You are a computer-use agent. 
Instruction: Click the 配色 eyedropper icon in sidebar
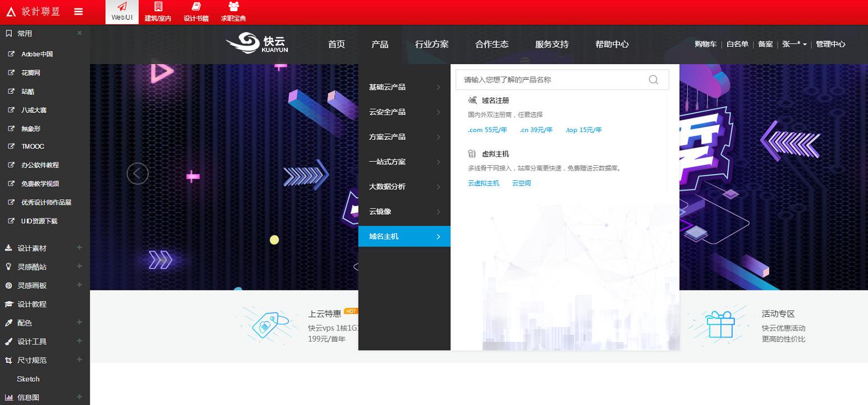coord(10,322)
